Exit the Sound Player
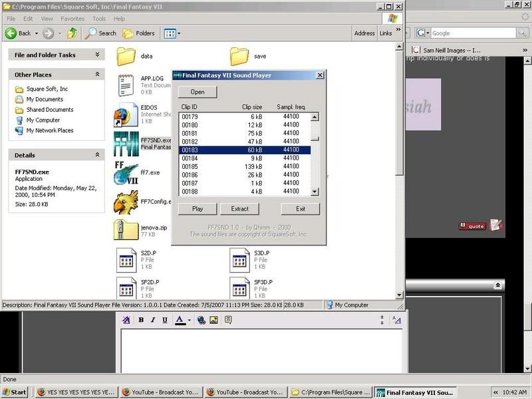The image size is (532, 399). pyautogui.click(x=301, y=209)
